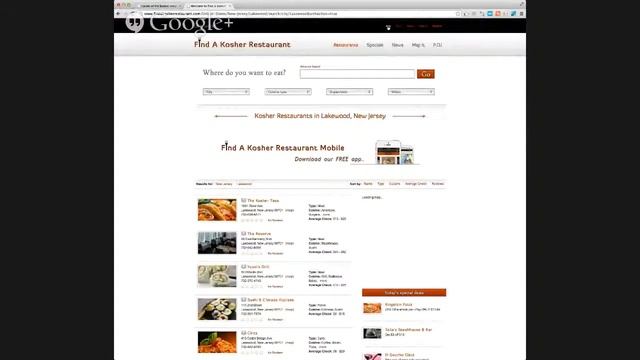Sort results by Cuisine
This screenshot has height=360, width=640.
point(394,184)
